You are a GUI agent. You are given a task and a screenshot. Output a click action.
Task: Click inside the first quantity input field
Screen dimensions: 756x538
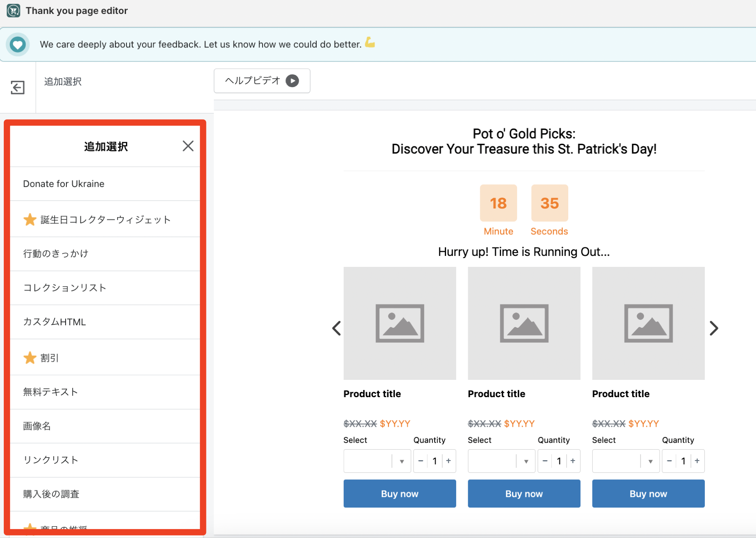coord(435,461)
